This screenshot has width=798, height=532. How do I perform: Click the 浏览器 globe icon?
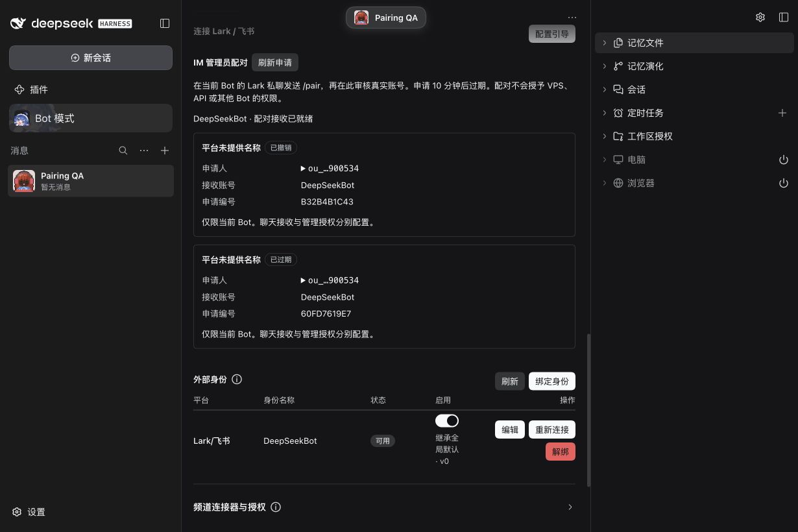[618, 183]
